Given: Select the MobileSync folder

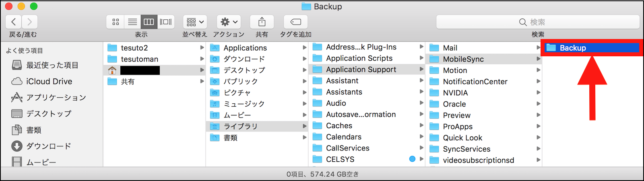Looking at the screenshot, I should (463, 59).
